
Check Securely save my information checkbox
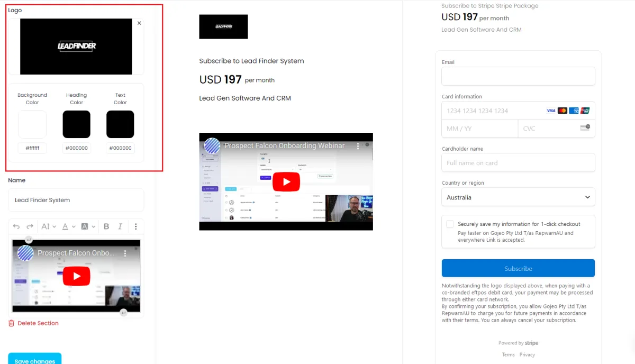pos(450,224)
